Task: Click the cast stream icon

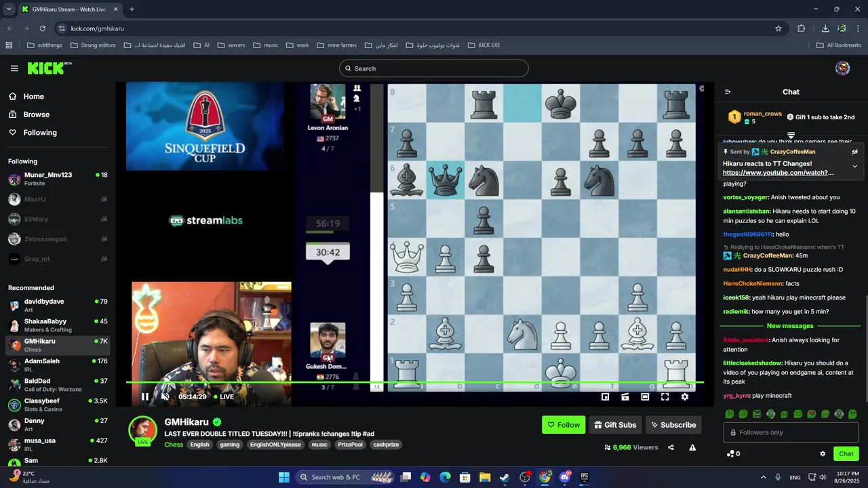Action: (x=625, y=396)
